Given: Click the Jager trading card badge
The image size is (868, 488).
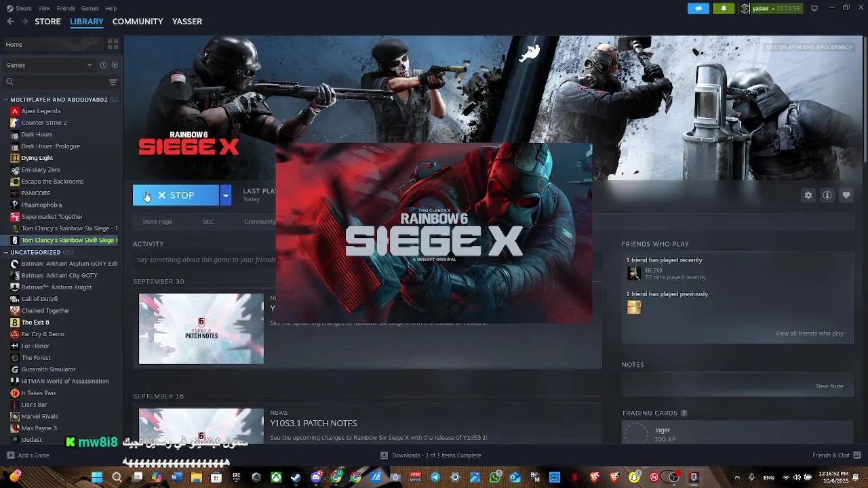Looking at the screenshot, I should (636, 434).
